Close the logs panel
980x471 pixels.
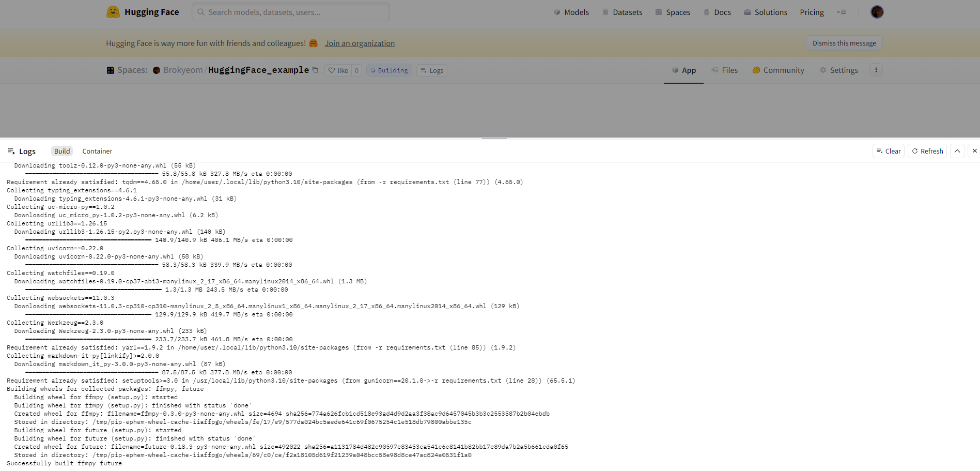pos(974,151)
